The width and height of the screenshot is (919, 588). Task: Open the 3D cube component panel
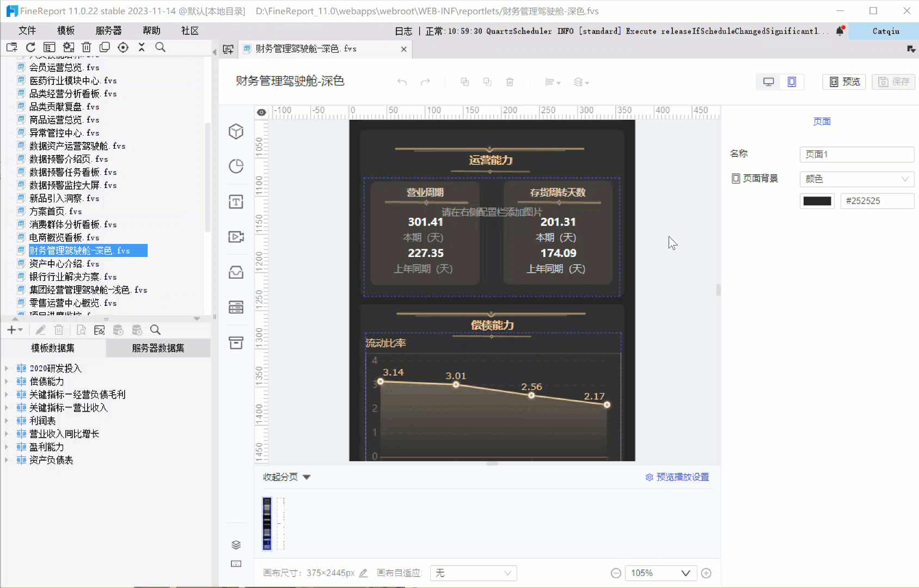click(236, 131)
